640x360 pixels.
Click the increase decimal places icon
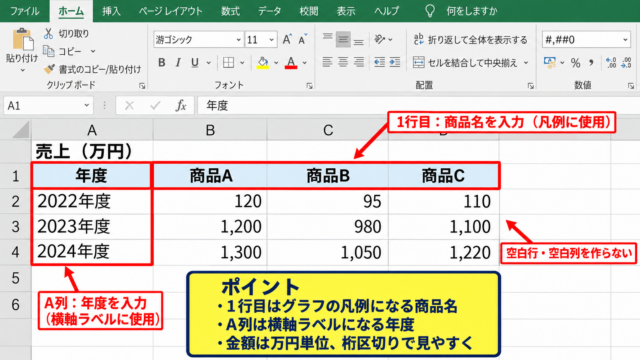pos(611,62)
